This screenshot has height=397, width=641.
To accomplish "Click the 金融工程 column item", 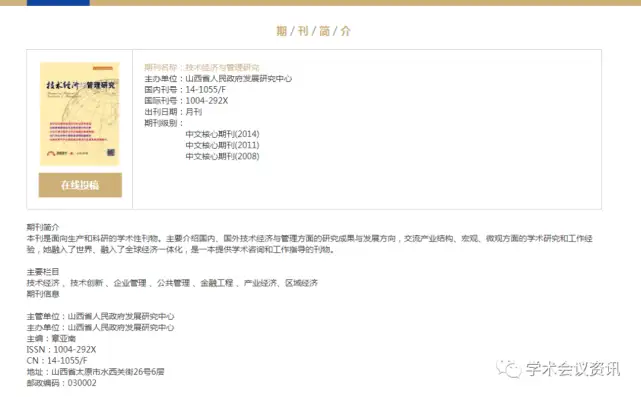I will click(217, 283).
